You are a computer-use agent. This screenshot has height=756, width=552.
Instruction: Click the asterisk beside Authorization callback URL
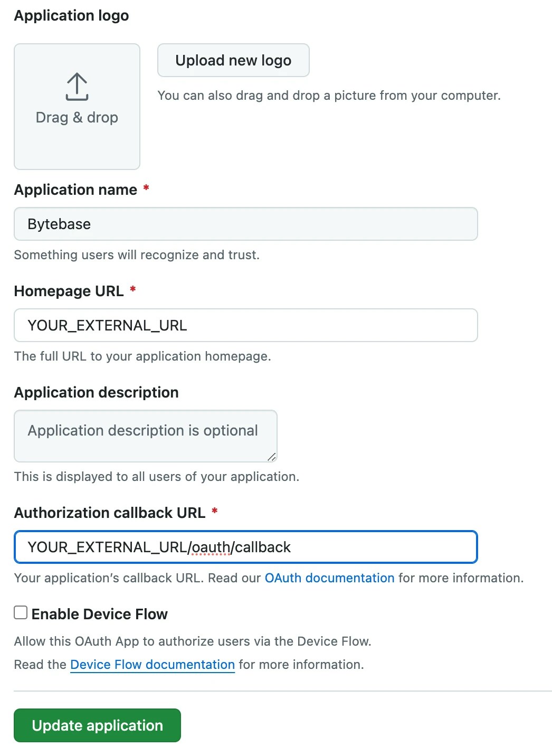coord(215,511)
